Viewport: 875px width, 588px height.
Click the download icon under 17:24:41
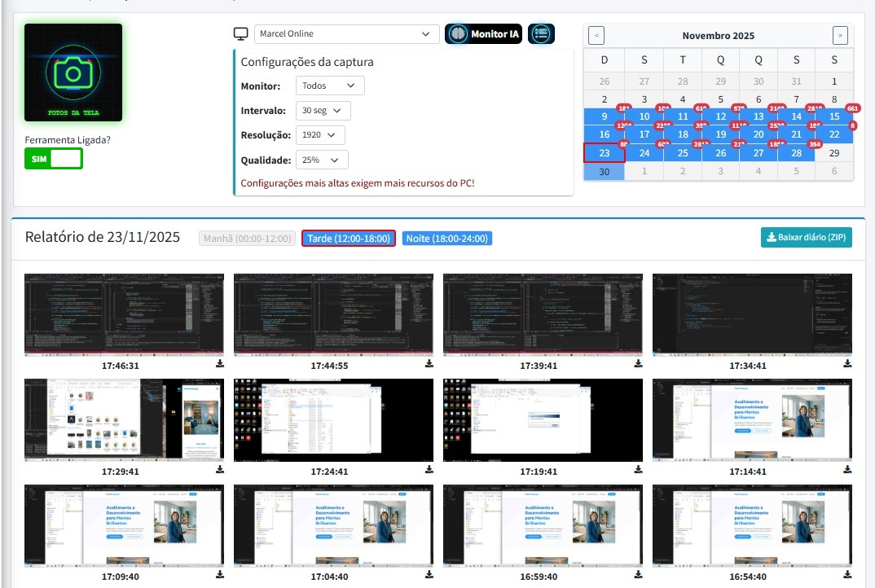tap(428, 470)
